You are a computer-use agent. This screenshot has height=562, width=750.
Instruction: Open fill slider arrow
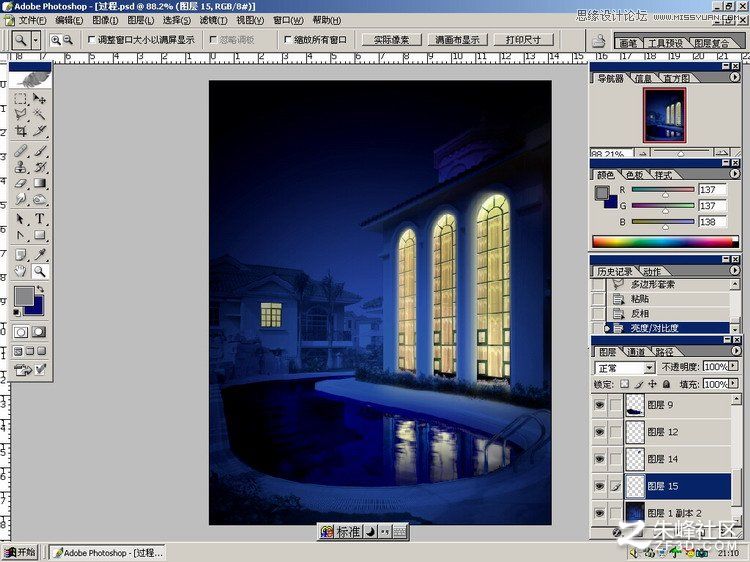(x=733, y=384)
